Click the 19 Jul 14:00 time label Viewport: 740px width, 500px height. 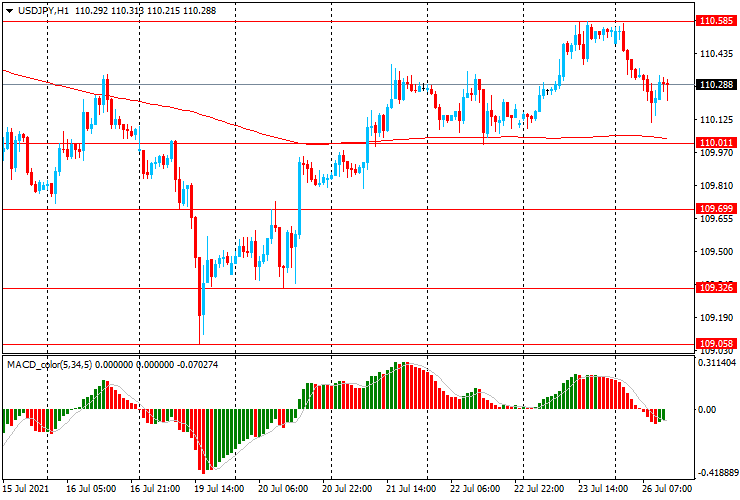point(219,488)
